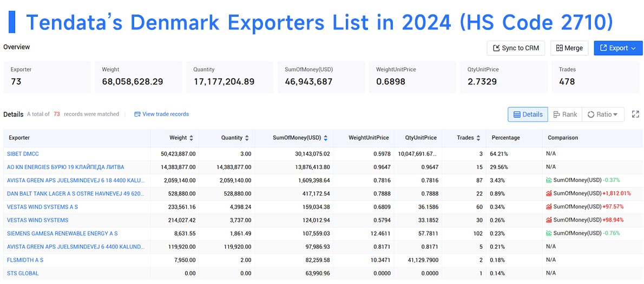Viewport: 644px width, 284px height.
Task: Click the WeightUnitPrice column header
Action: tap(369, 138)
